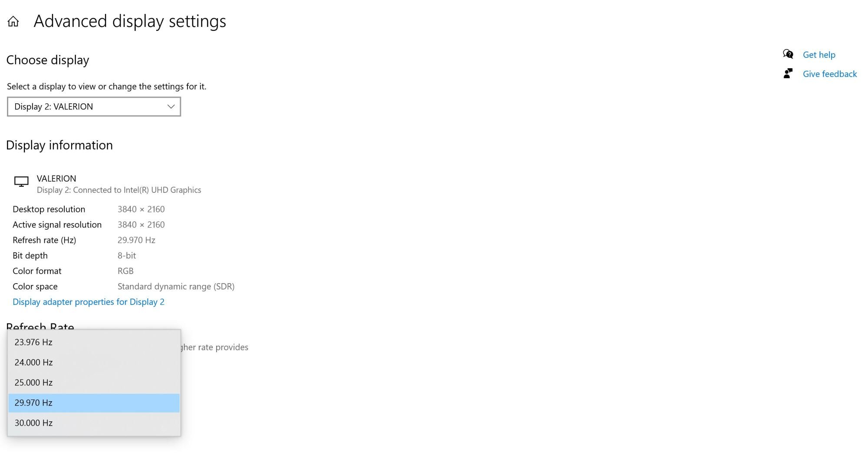Image resolution: width=868 pixels, height=466 pixels.
Task: Click the Get help speech bubble icon
Action: pyautogui.click(x=788, y=54)
